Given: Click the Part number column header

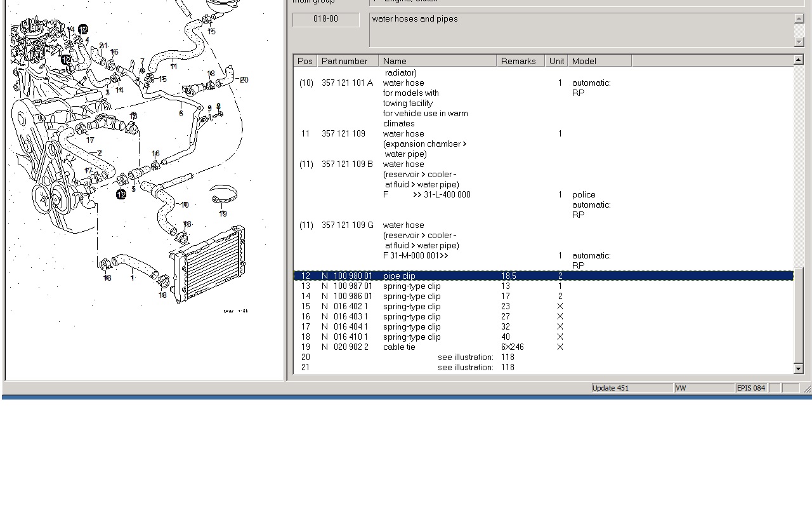Looking at the screenshot, I should pyautogui.click(x=347, y=61).
